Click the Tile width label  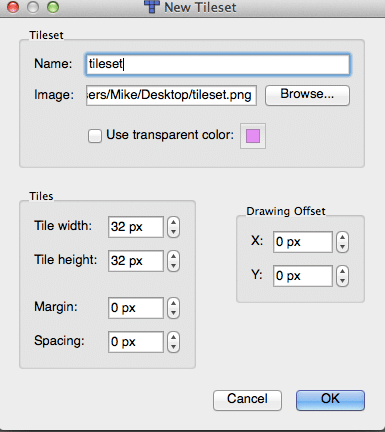(x=63, y=226)
